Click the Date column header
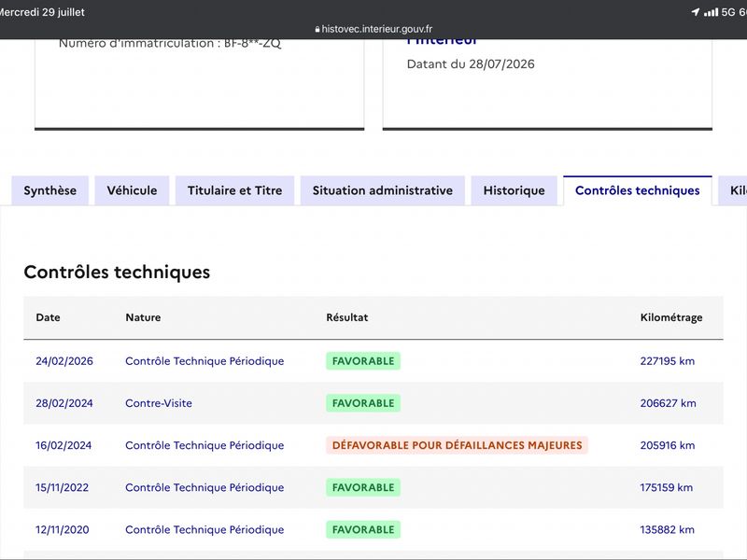Viewport: 747px width, 560px height. [49, 317]
